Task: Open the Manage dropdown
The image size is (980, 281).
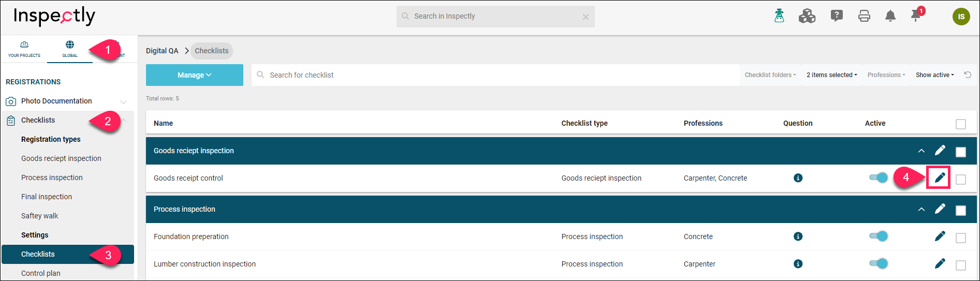Action: click(x=195, y=75)
